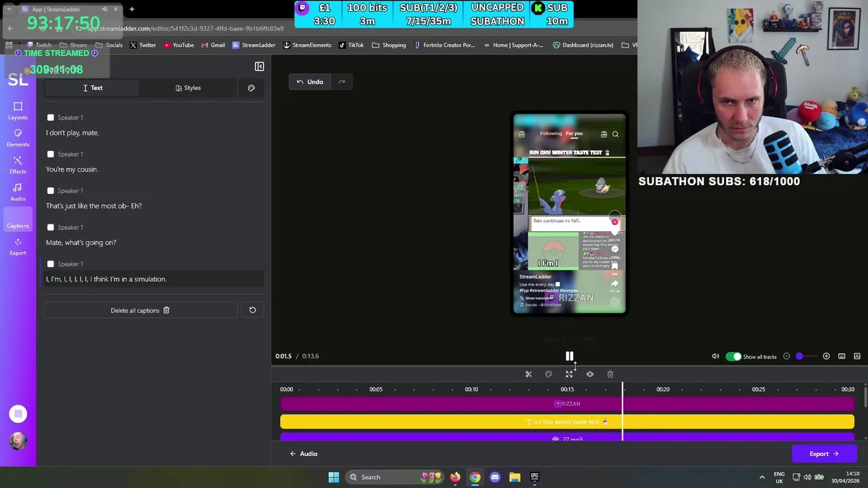
Task: Open the Shopping bookmarks folder
Action: (389, 45)
